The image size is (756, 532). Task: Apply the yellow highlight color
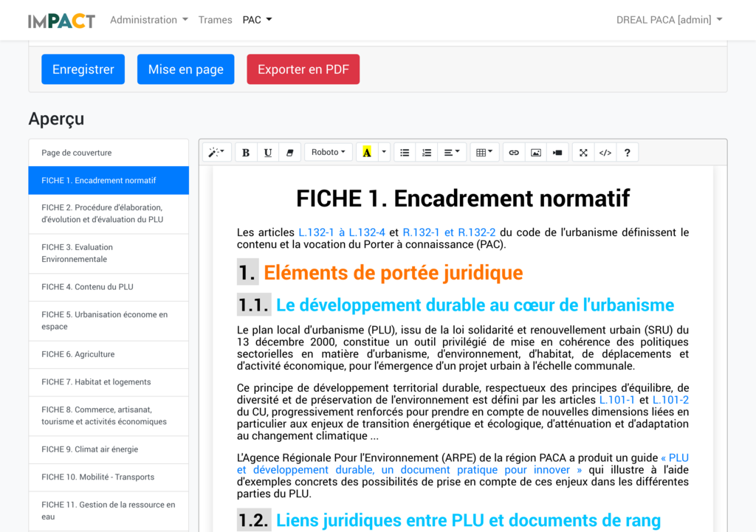[x=367, y=153]
